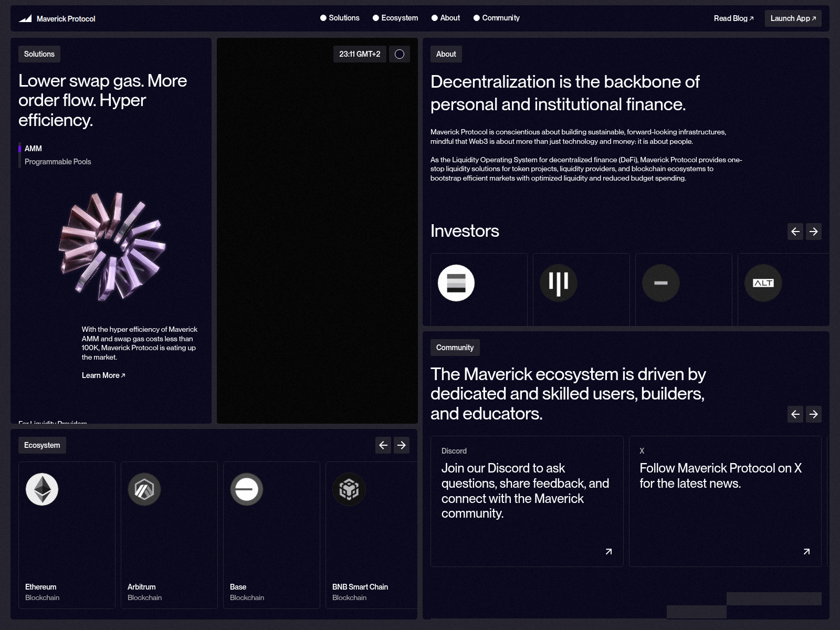840x630 pixels.
Task: Click the arrow icon on X card
Action: pyautogui.click(x=806, y=551)
